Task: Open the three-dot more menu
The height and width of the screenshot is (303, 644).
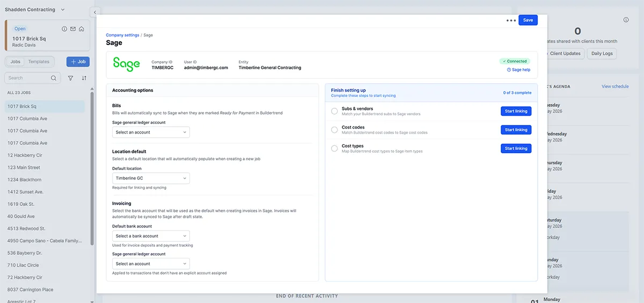Action: (x=511, y=20)
